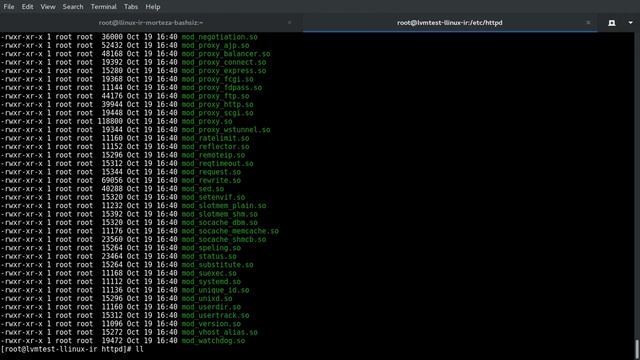640x360 pixels.
Task: Open the Terminal menu
Action: point(103,7)
